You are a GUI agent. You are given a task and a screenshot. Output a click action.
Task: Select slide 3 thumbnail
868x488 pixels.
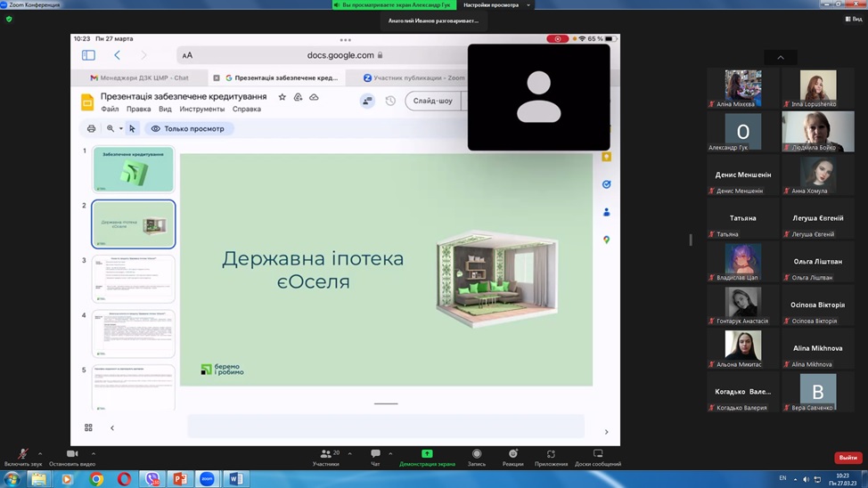click(134, 279)
